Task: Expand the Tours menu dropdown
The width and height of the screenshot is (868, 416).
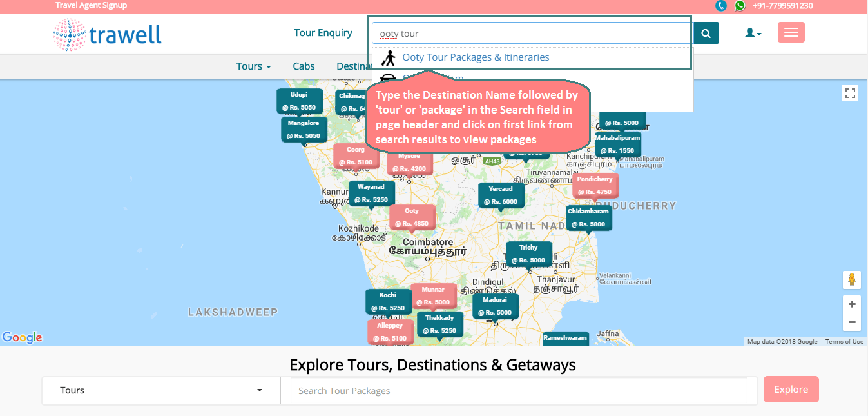Action: pos(253,66)
